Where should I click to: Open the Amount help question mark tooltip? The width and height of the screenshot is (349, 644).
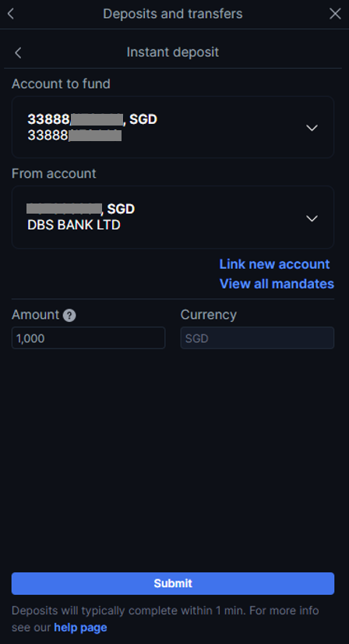tap(69, 315)
